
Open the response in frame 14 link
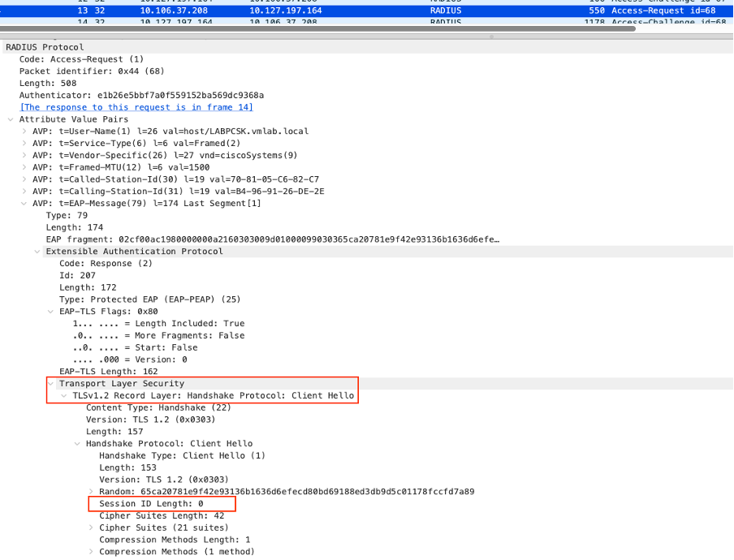point(136,107)
